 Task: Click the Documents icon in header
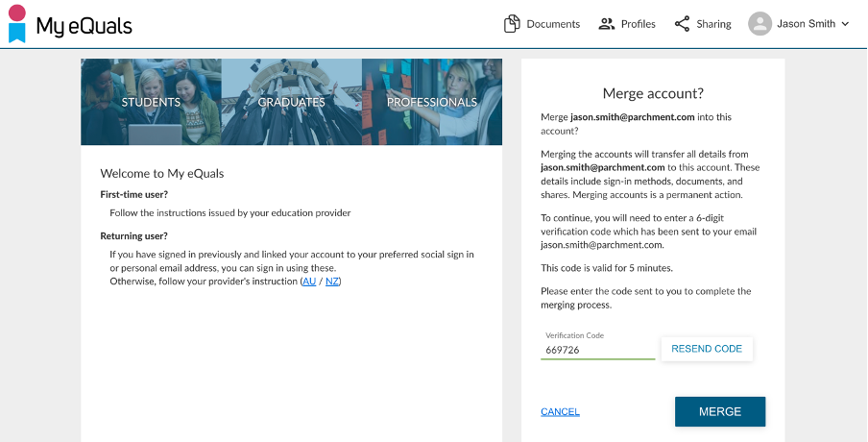click(512, 24)
